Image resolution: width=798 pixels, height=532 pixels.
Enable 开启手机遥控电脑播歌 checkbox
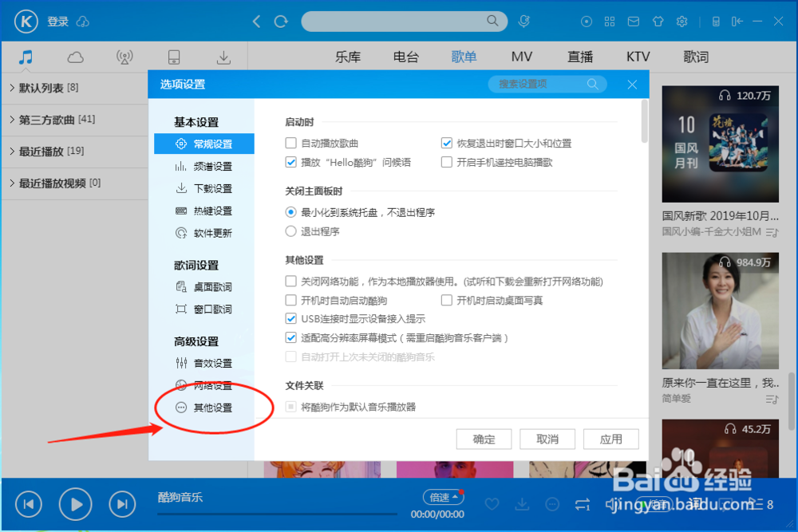coord(446,162)
